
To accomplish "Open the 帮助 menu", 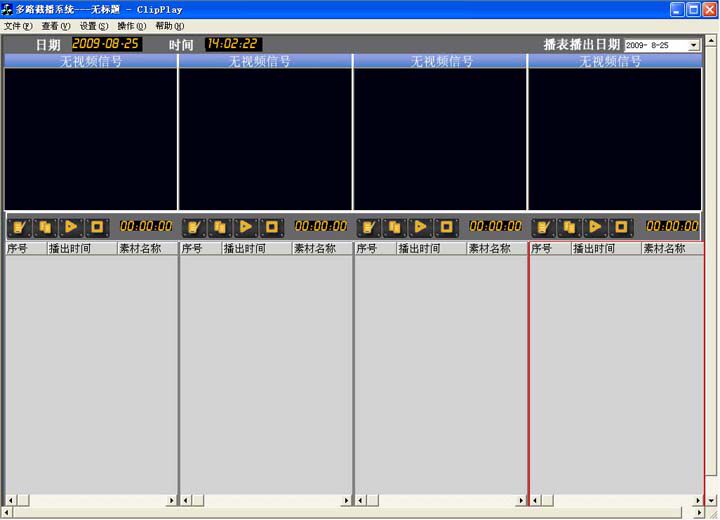I will 169,26.
